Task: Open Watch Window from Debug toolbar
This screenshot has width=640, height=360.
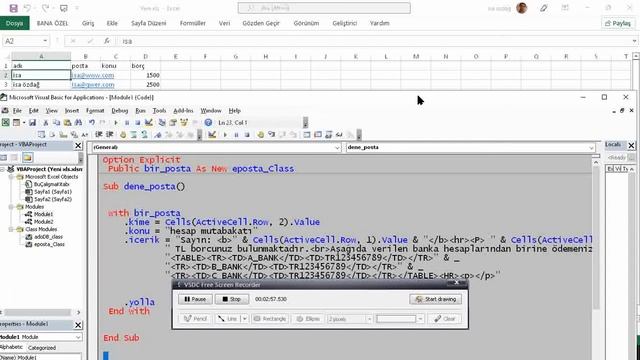Action: pyautogui.click(x=328, y=134)
